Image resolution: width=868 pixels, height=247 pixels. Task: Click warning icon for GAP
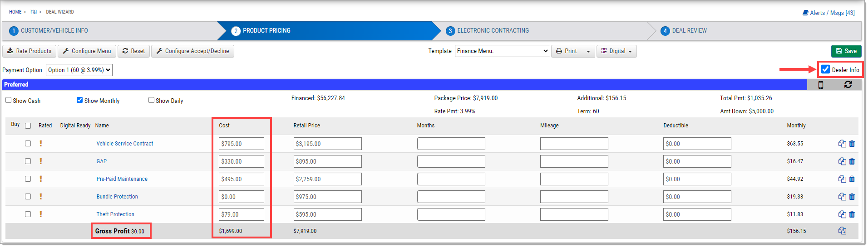pyautogui.click(x=41, y=161)
